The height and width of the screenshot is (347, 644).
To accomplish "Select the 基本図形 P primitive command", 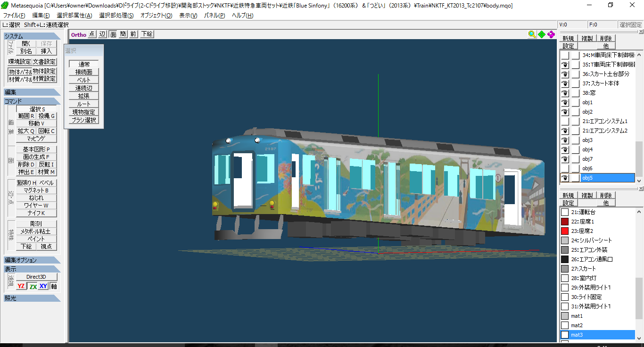I will tap(36, 149).
